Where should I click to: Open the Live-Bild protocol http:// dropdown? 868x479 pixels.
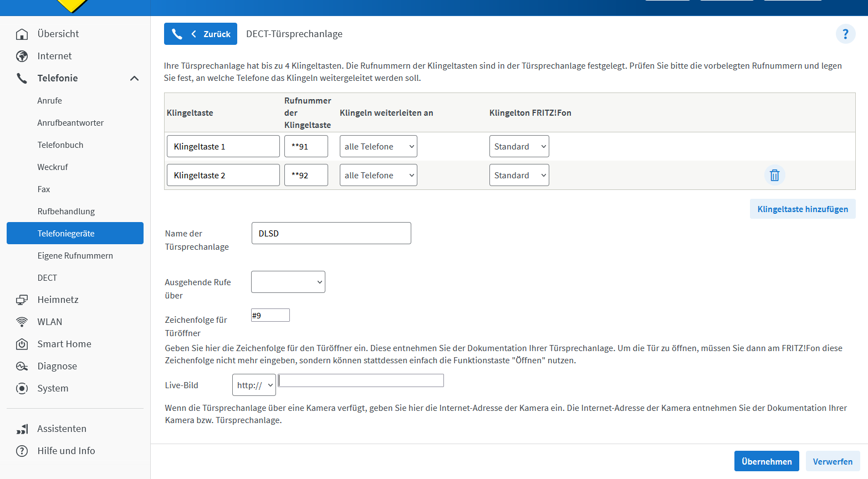pyautogui.click(x=254, y=385)
